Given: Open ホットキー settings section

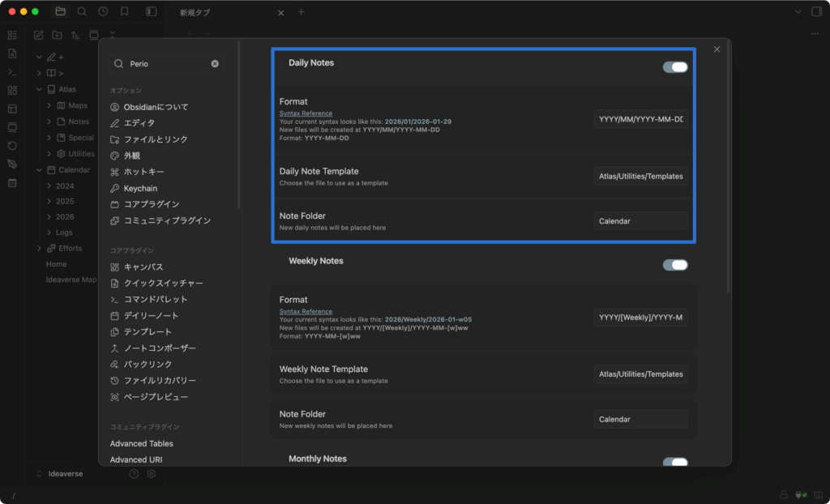Looking at the screenshot, I should 143,172.
